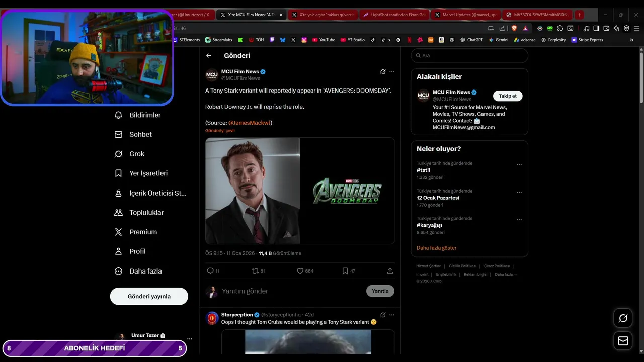The height and width of the screenshot is (362, 644).
Task: Click the Yanıtla reply button
Action: pyautogui.click(x=380, y=291)
